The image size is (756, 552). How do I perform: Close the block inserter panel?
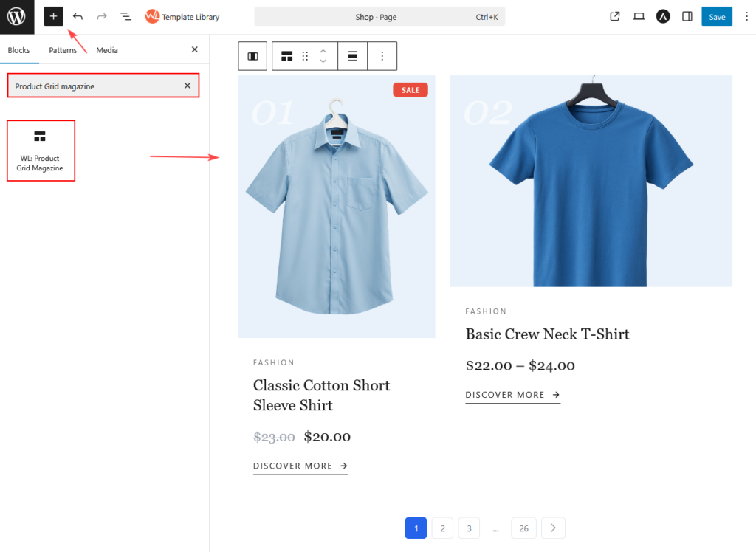(195, 49)
